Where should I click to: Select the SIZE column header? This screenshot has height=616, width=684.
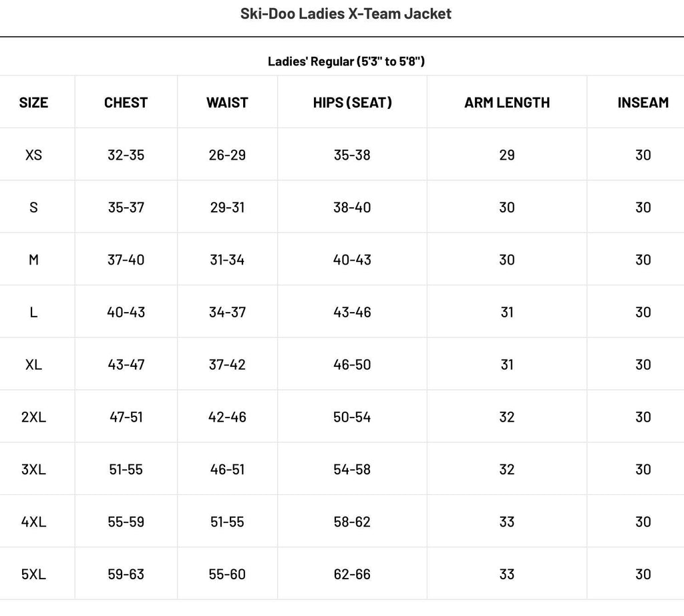33,102
